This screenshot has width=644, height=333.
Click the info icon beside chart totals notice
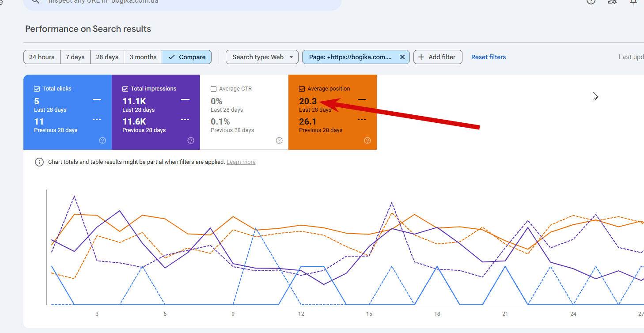pyautogui.click(x=39, y=162)
